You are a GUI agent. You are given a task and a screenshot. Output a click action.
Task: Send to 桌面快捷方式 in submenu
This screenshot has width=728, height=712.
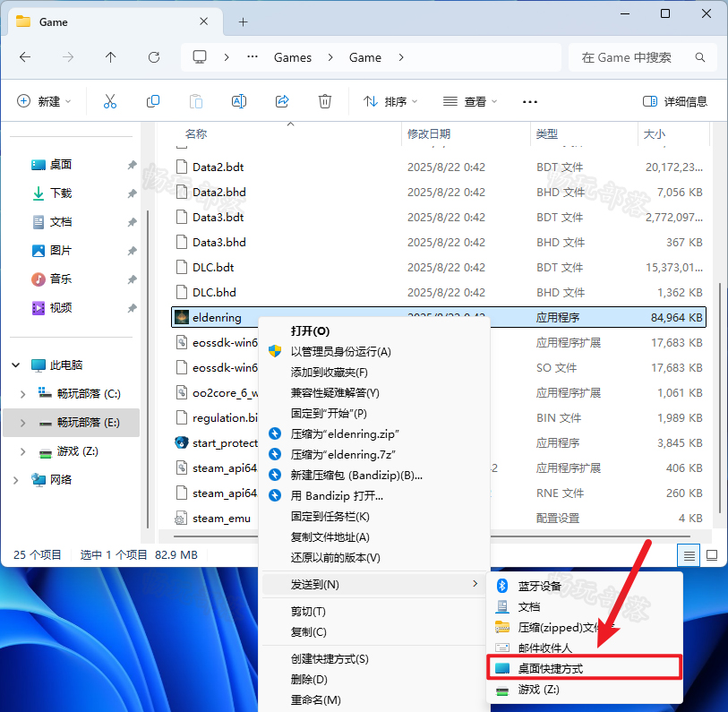585,668
